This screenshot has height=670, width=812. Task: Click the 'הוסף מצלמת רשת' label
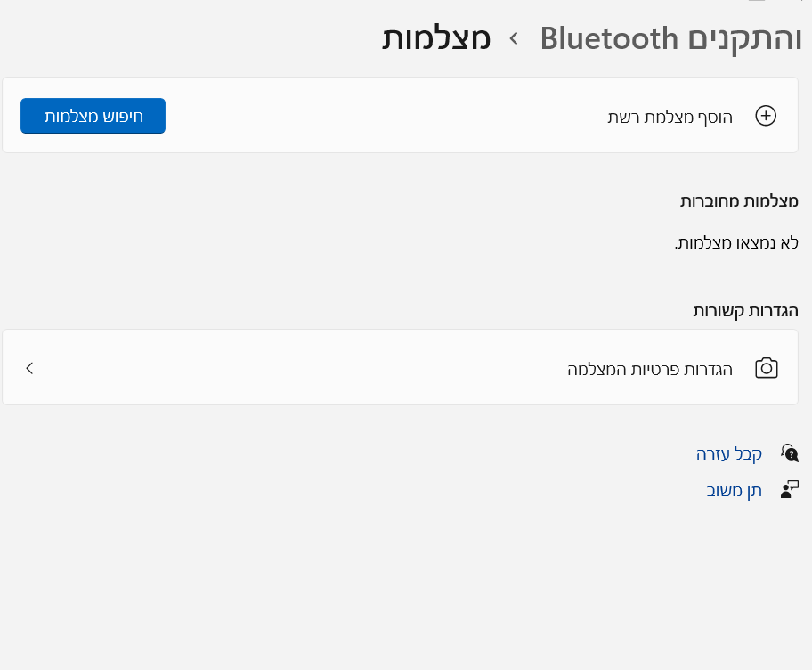tap(670, 116)
